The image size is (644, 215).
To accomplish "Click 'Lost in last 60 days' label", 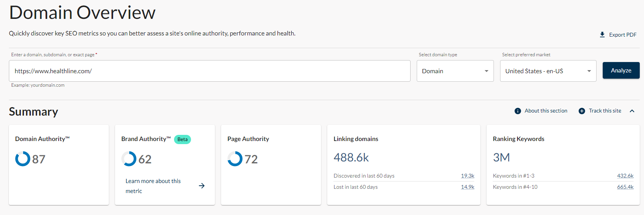I will coord(355,187).
